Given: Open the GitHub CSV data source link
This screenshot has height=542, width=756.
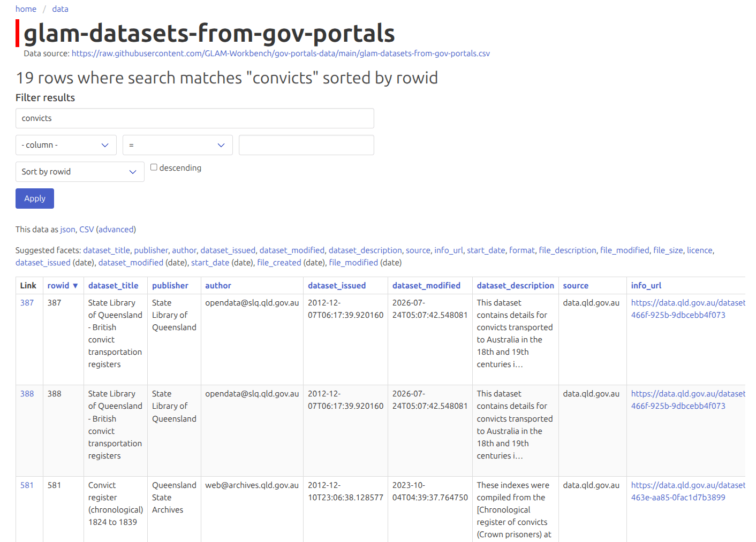Looking at the screenshot, I should 281,54.
